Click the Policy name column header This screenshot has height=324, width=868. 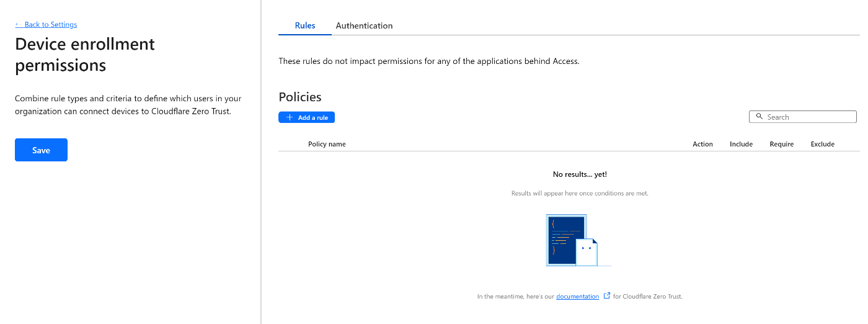pyautogui.click(x=327, y=144)
